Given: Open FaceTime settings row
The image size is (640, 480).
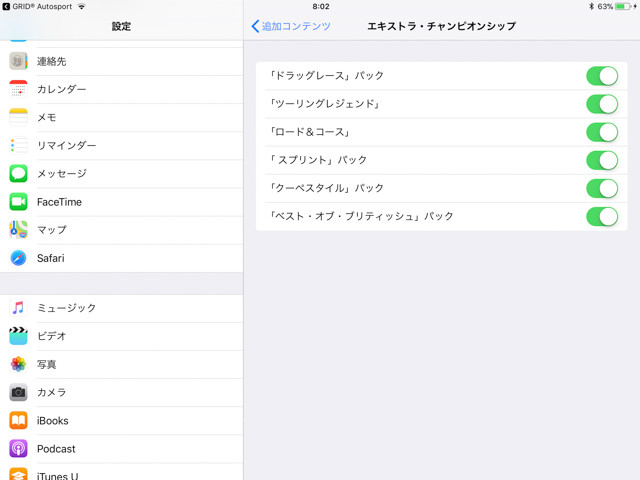Looking at the screenshot, I should 122,202.
